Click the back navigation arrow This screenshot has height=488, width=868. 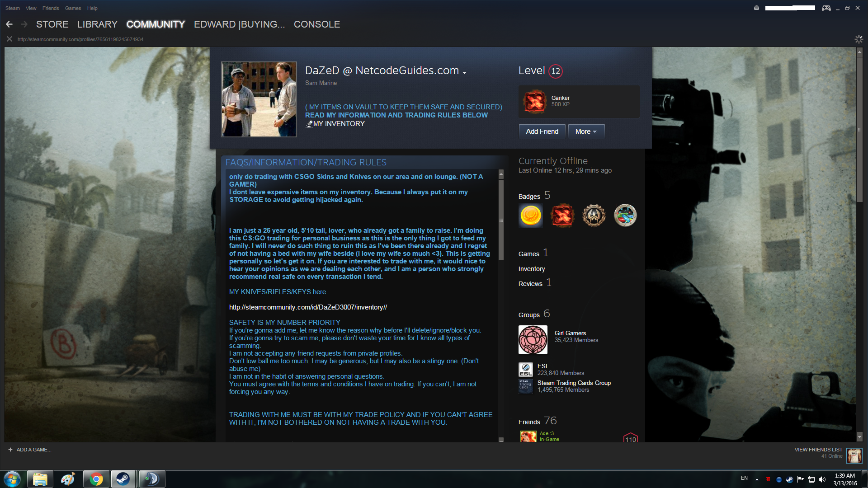click(9, 24)
